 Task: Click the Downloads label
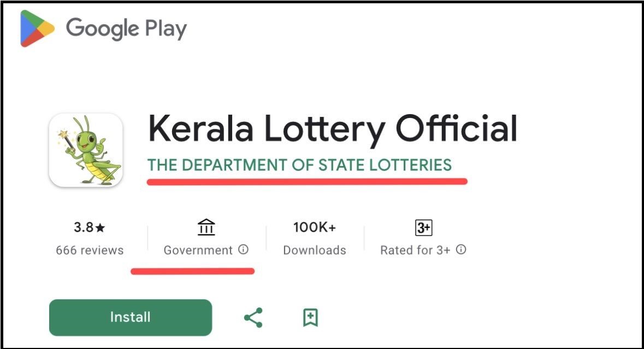point(314,250)
